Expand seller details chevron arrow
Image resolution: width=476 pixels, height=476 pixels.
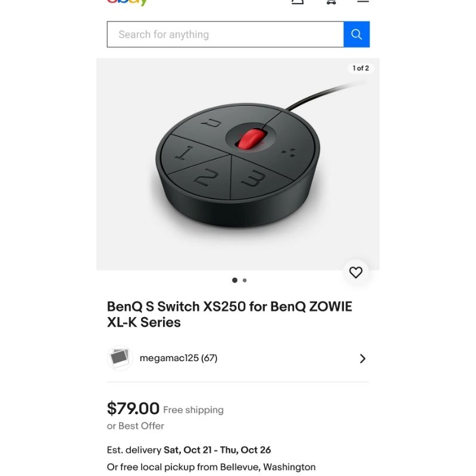pos(362,358)
